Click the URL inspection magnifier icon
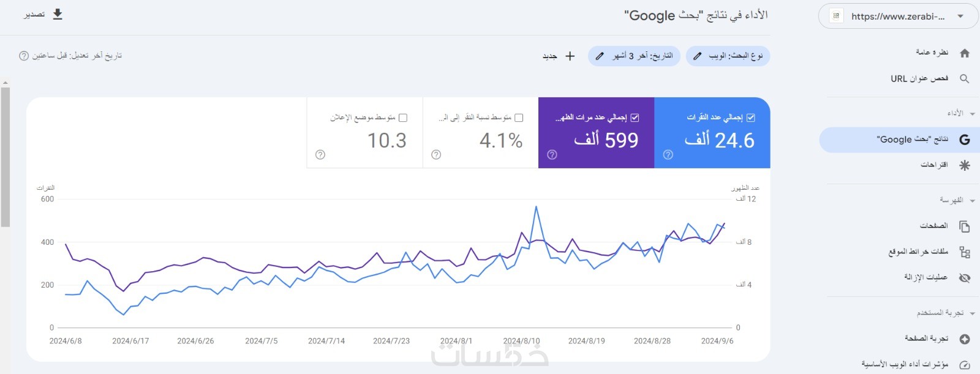 pyautogui.click(x=965, y=79)
